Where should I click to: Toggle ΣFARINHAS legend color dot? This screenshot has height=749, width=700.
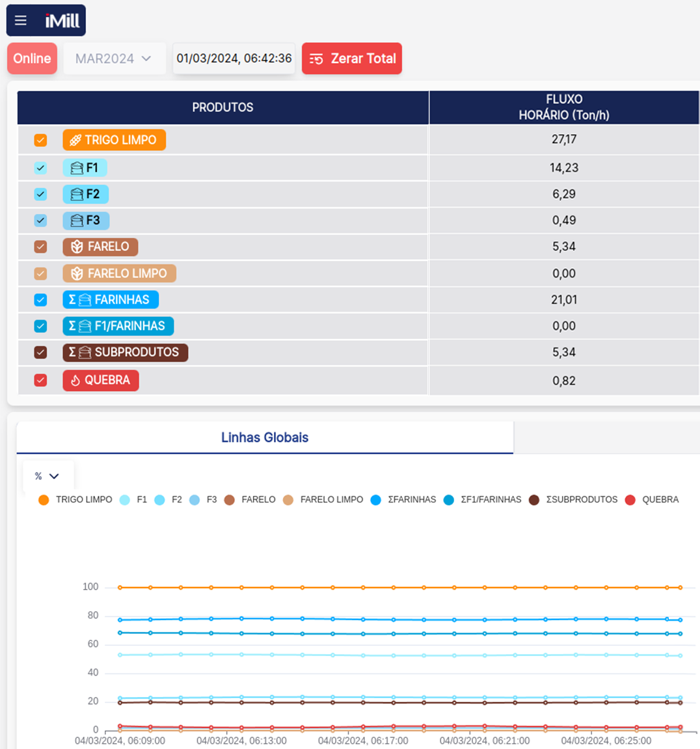376,500
